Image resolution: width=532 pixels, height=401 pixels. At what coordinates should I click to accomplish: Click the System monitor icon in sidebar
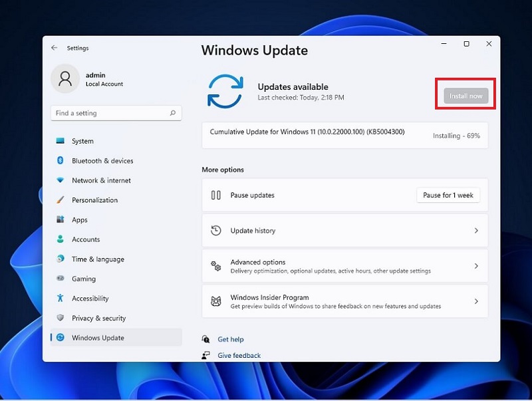click(x=61, y=141)
